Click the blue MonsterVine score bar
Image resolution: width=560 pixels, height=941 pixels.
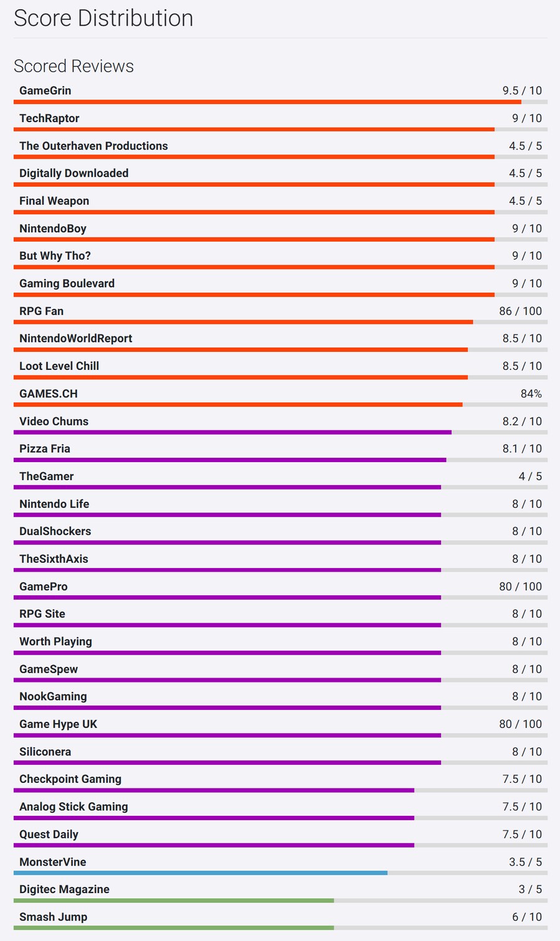tap(200, 873)
